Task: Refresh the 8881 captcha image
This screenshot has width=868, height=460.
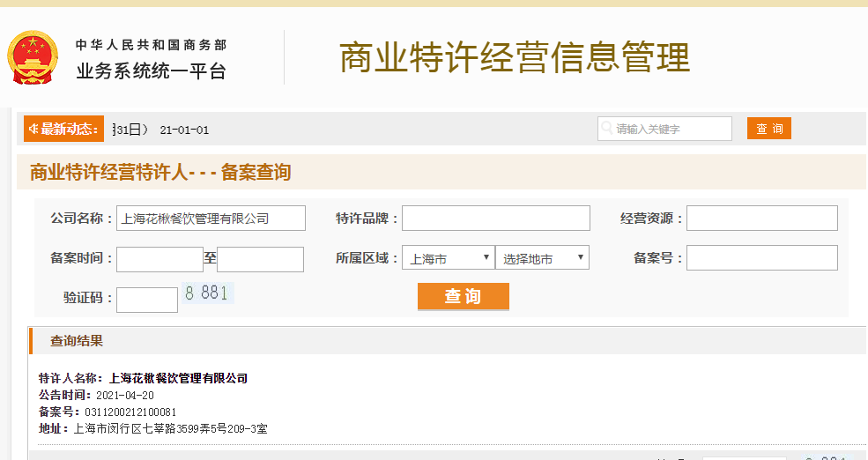Action: click(208, 293)
